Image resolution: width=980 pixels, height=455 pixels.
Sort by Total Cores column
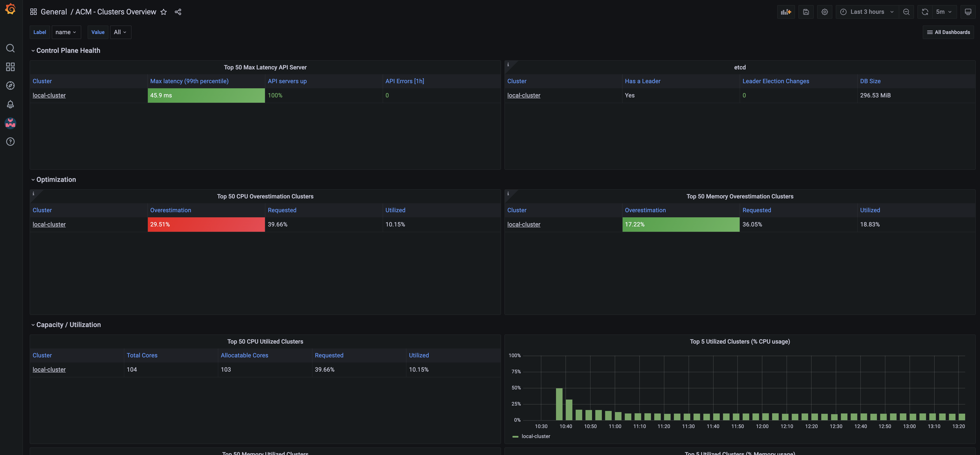pyautogui.click(x=142, y=355)
